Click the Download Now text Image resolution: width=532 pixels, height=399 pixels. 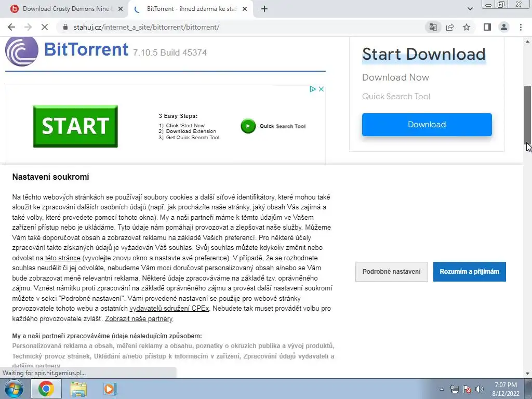tap(395, 77)
